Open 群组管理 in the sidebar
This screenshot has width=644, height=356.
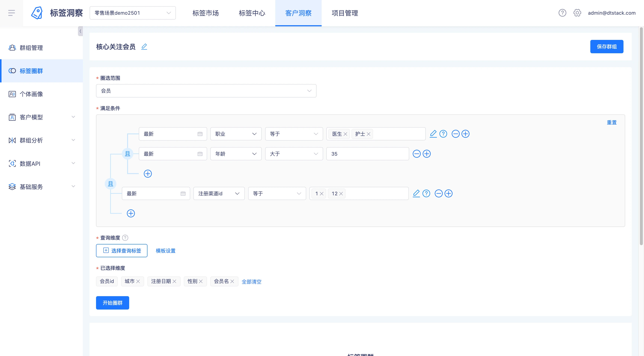point(41,47)
